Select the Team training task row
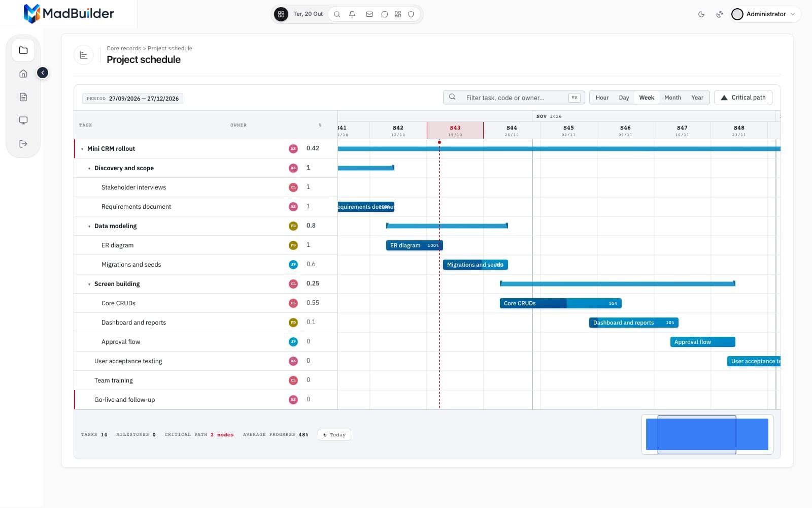The height and width of the screenshot is (508, 812). pos(206,380)
